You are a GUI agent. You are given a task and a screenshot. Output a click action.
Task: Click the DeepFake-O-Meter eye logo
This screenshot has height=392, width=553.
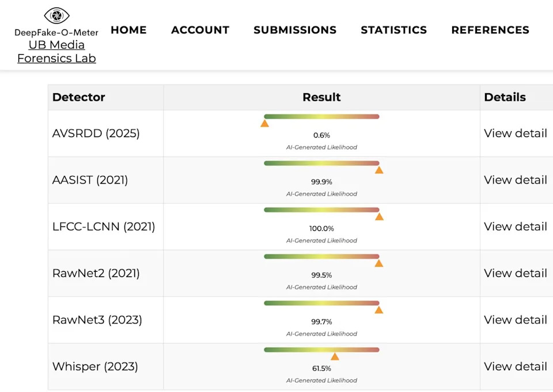pos(56,16)
